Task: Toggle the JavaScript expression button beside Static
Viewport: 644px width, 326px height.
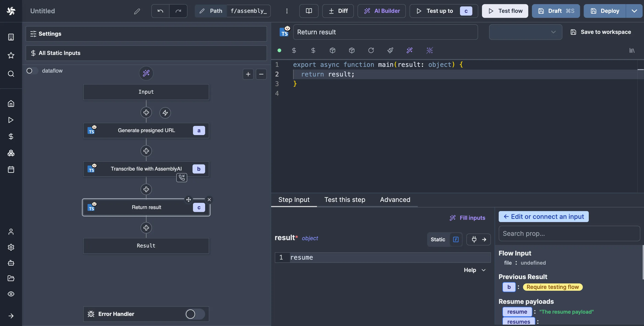Action: 456,239
